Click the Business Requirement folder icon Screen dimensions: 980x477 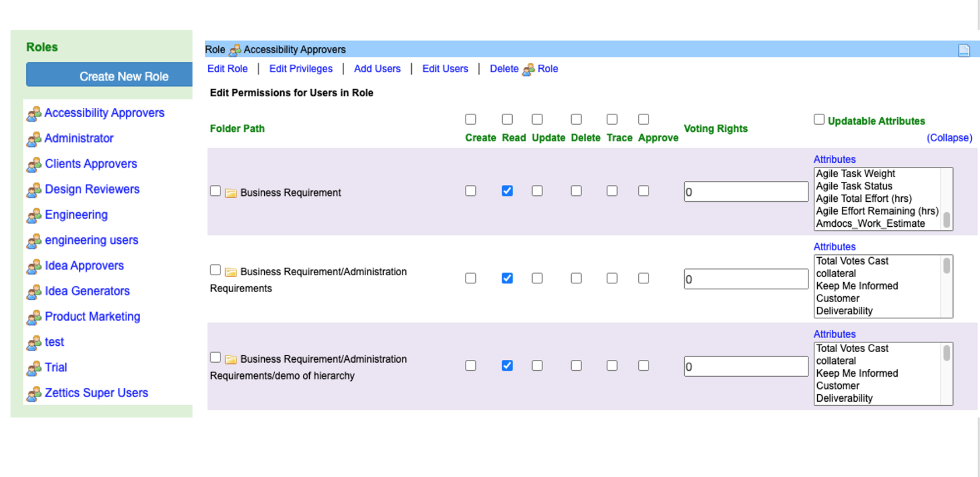point(231,193)
